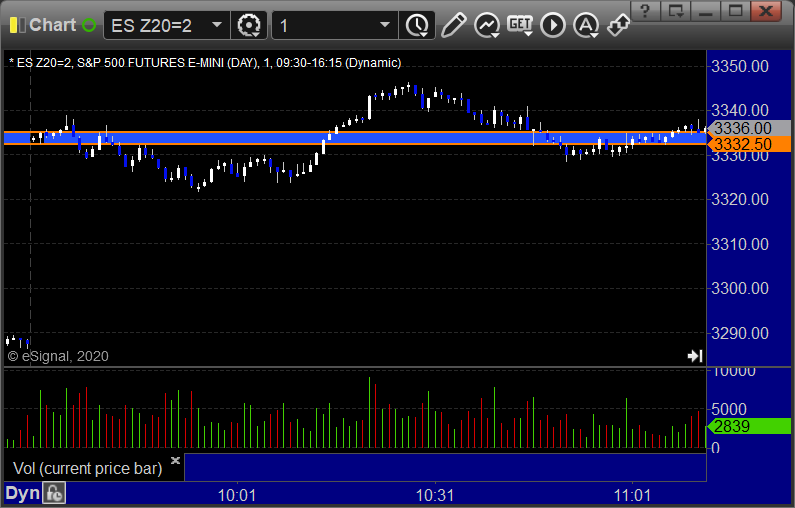Click the play replay button icon

click(x=553, y=25)
